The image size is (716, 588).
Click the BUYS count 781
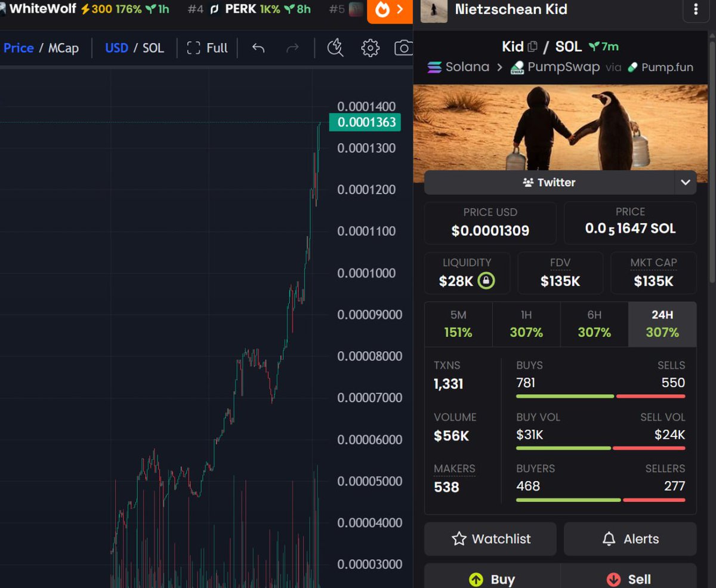point(526,383)
